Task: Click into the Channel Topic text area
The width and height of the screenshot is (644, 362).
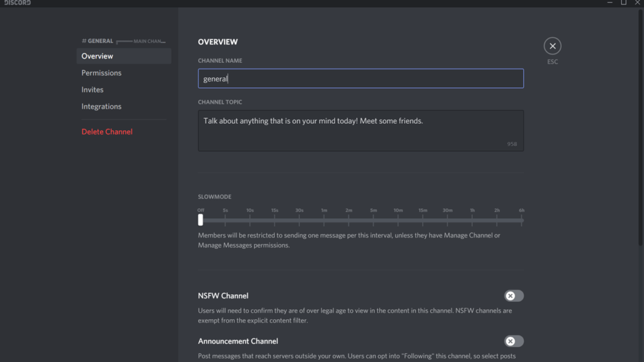Action: (360, 130)
